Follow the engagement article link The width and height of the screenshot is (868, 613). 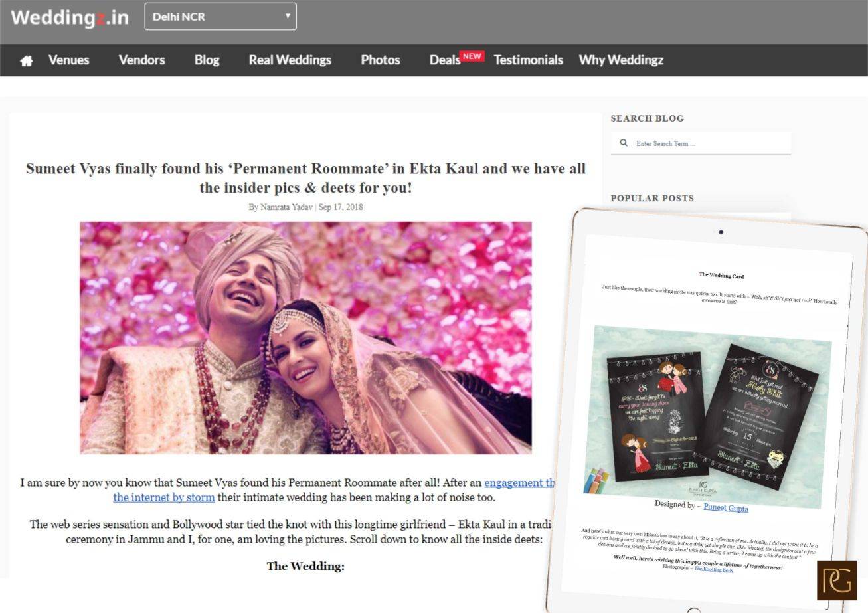518,483
